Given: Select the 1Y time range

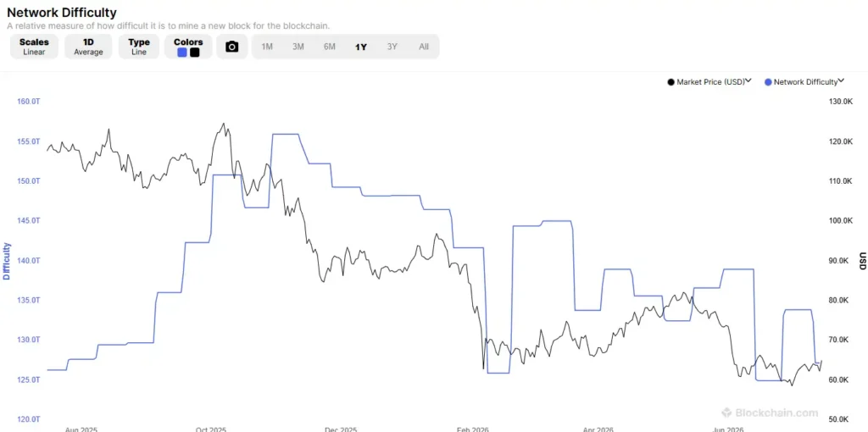Looking at the screenshot, I should 361,47.
